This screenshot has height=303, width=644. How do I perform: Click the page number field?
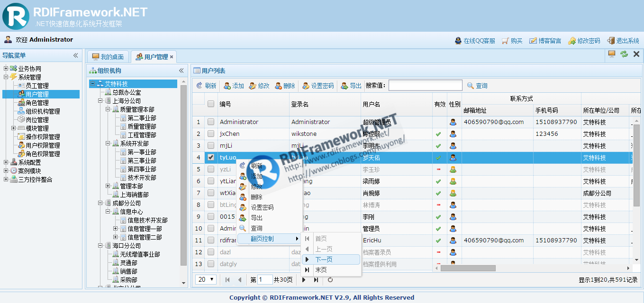265,280
